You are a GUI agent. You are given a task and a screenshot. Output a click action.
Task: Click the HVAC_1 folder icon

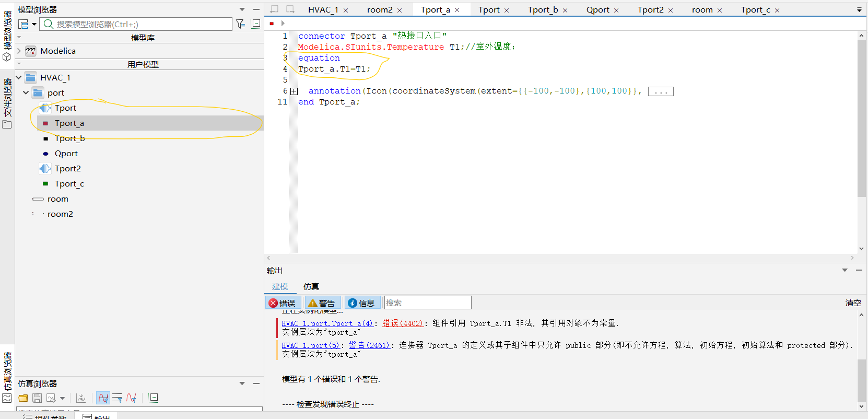[x=31, y=77]
